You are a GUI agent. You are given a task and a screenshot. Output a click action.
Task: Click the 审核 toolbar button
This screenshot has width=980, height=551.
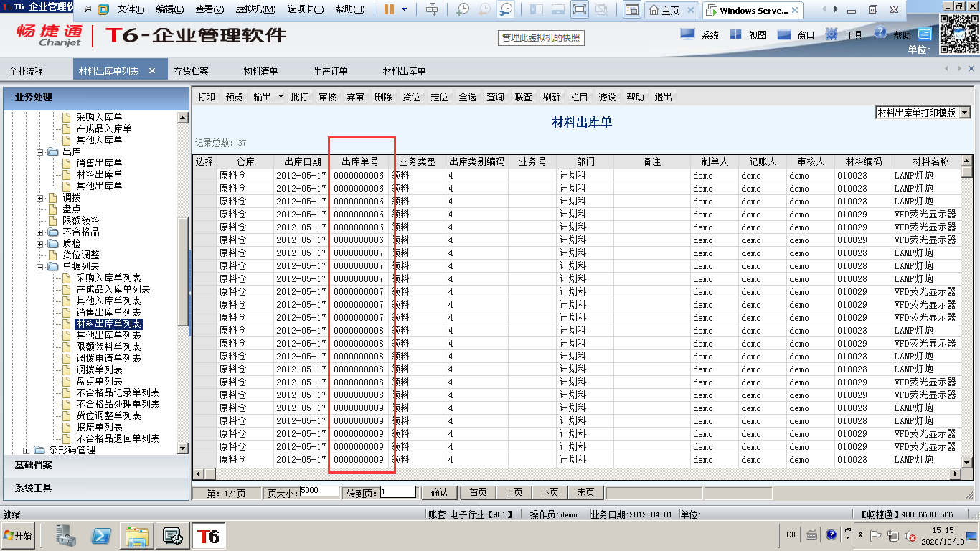pos(327,97)
